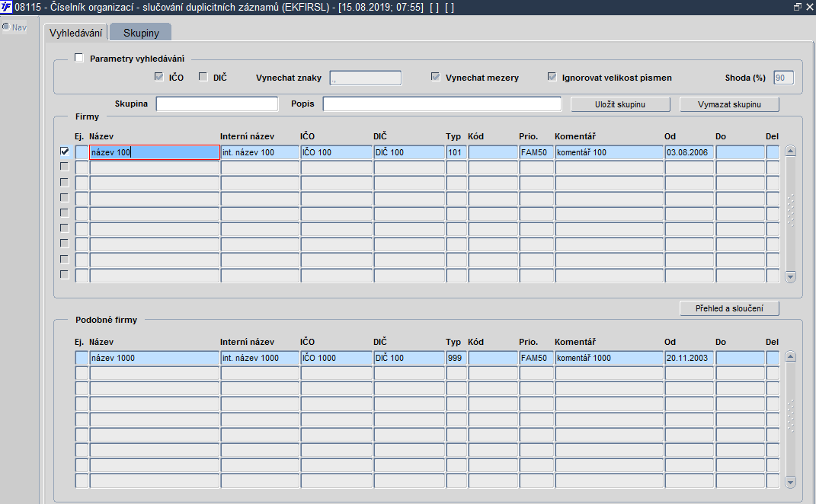The height and width of the screenshot is (504, 816).
Task: Click the Popis text field
Action: pyautogui.click(x=443, y=104)
